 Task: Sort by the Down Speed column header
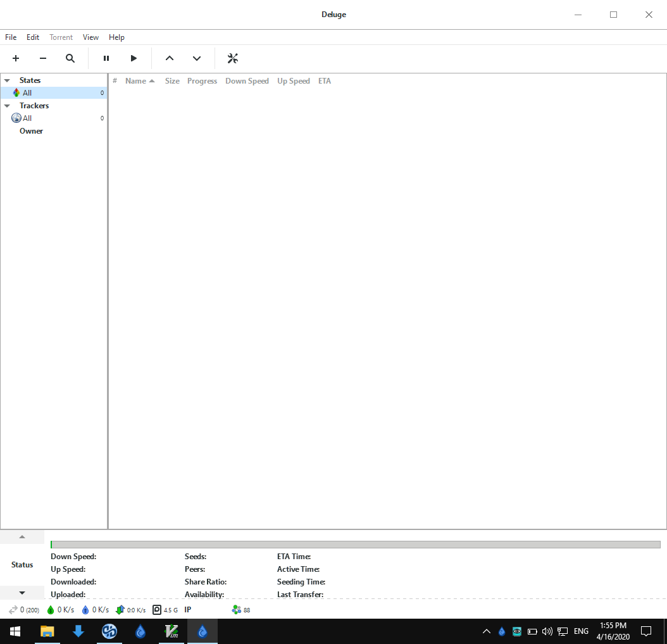[247, 81]
